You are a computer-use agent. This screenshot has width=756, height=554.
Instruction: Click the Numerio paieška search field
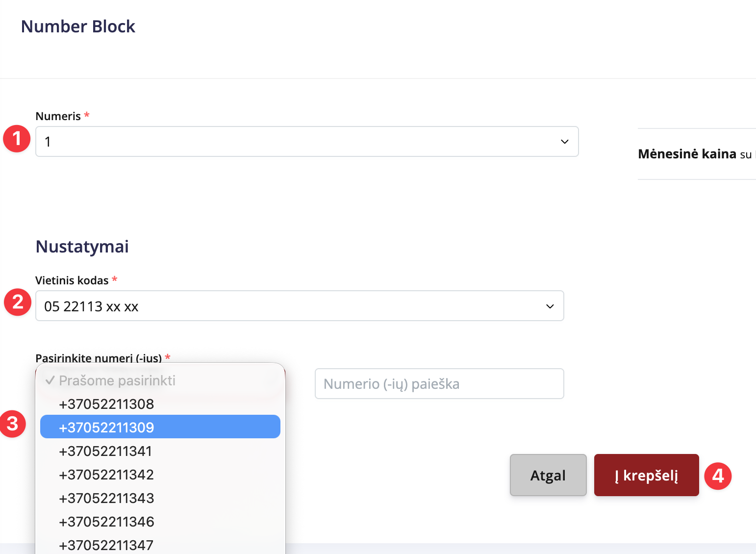click(439, 384)
